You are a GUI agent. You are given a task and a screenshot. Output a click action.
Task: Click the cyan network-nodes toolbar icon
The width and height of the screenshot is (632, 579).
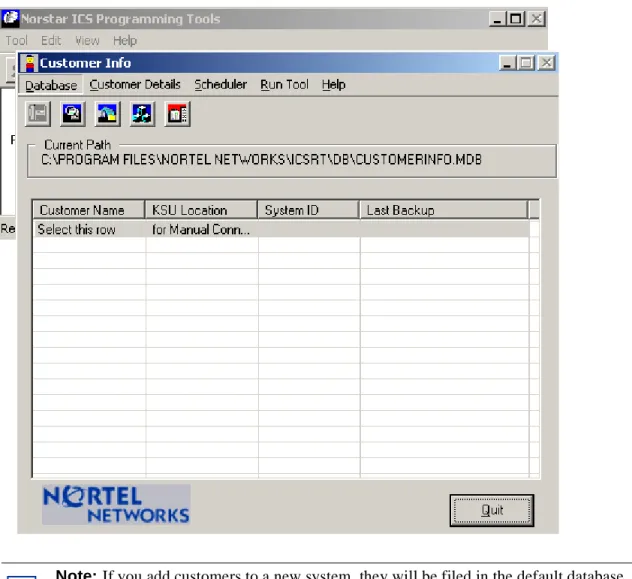(142, 114)
